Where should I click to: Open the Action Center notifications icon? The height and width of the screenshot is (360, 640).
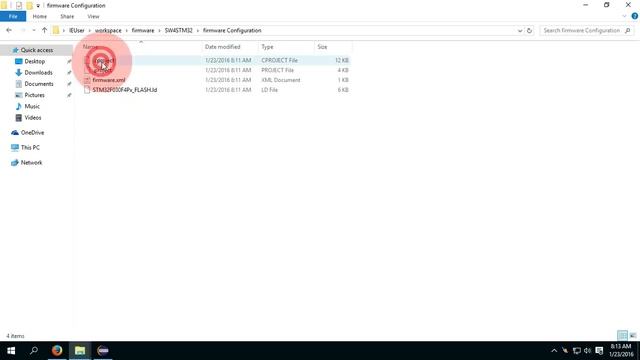(599, 351)
